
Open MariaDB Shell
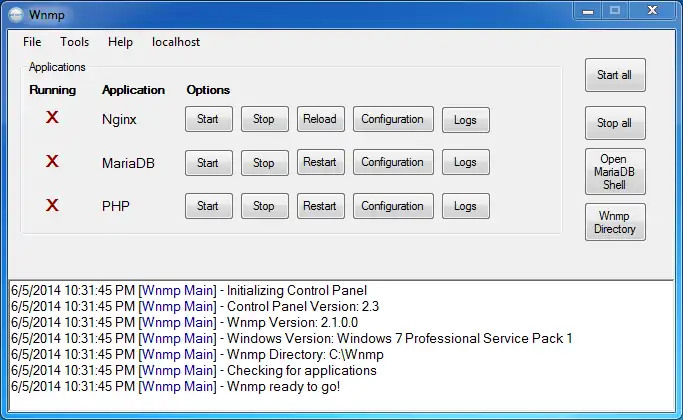(x=615, y=172)
